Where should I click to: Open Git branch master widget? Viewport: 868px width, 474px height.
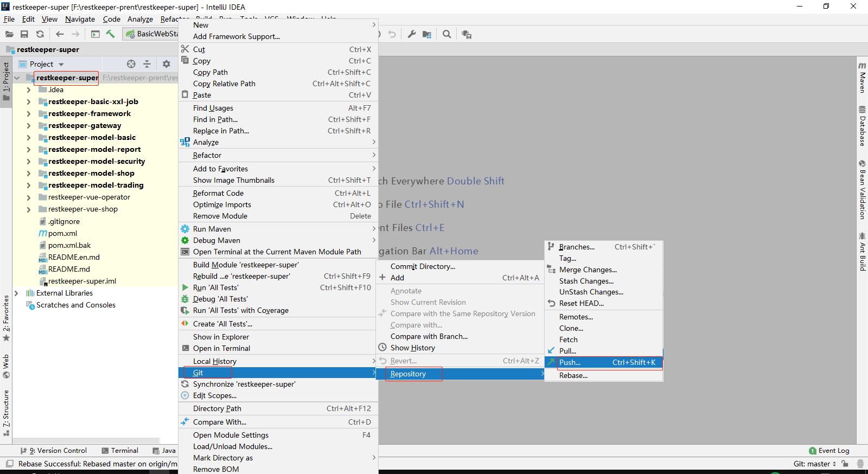point(815,464)
